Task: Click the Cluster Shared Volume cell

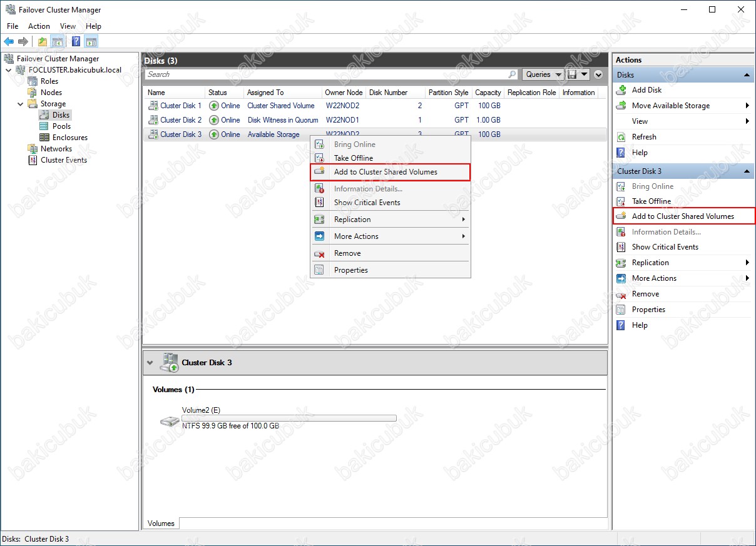Action: [x=281, y=106]
